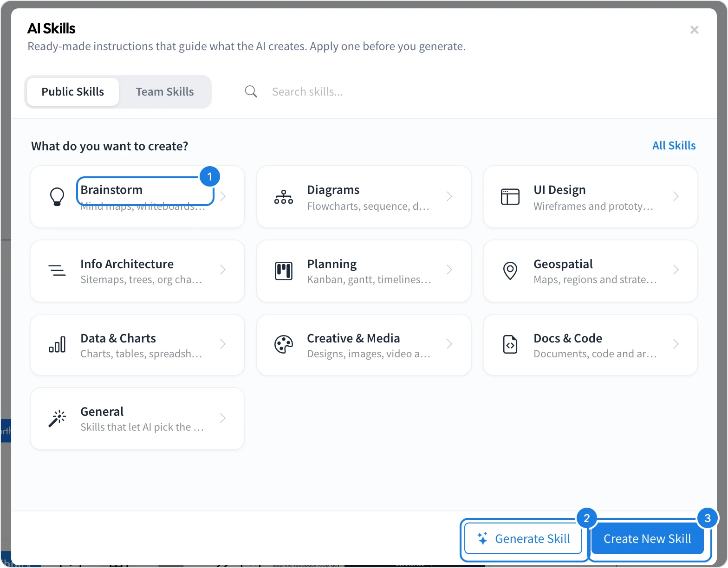
Task: Select the Diagrams category title
Action: tap(333, 190)
